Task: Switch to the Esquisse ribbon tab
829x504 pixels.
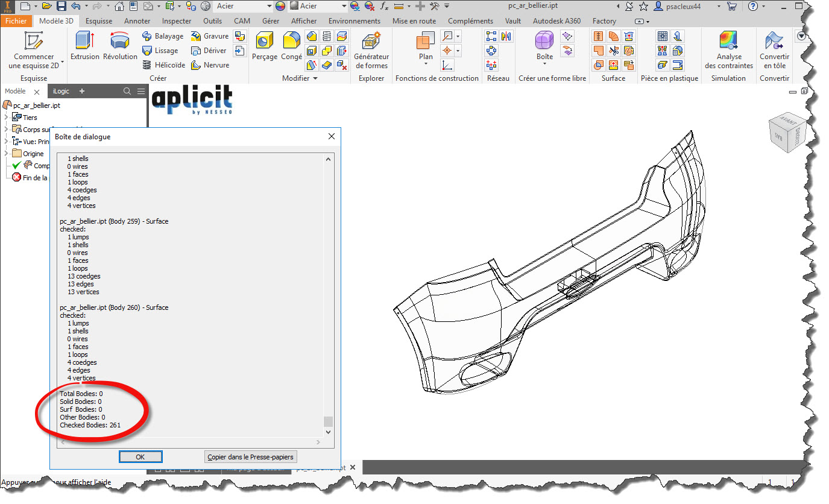Action: tap(98, 21)
